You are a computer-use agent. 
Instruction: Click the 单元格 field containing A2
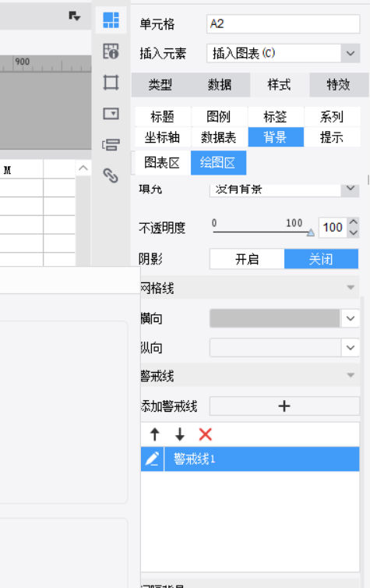pyautogui.click(x=283, y=24)
